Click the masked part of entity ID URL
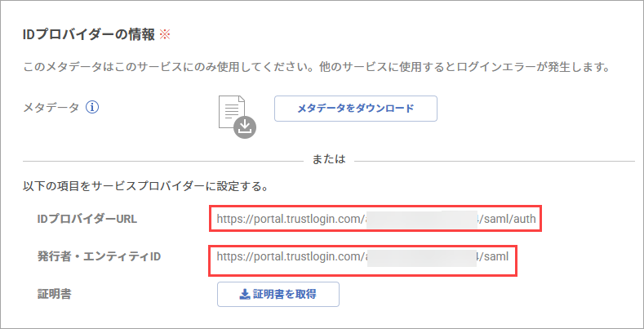The image size is (644, 329). click(x=422, y=257)
